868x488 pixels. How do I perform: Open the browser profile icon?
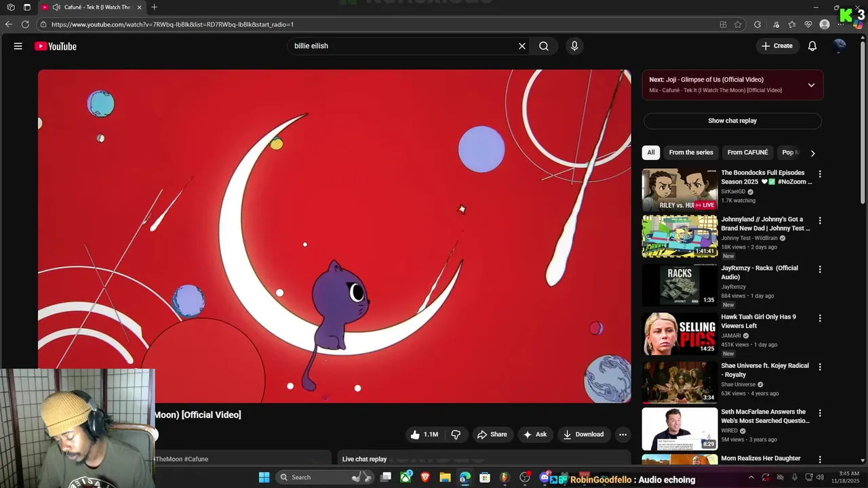click(x=825, y=24)
